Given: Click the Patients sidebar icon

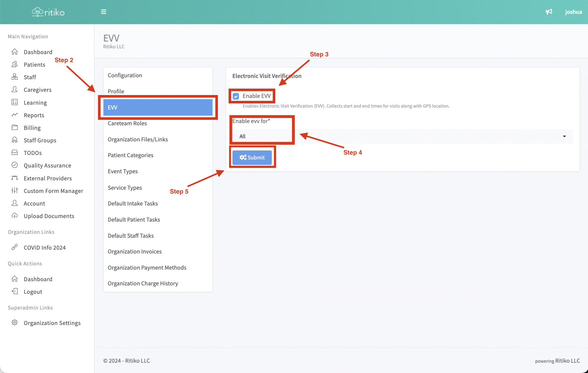Looking at the screenshot, I should point(15,64).
